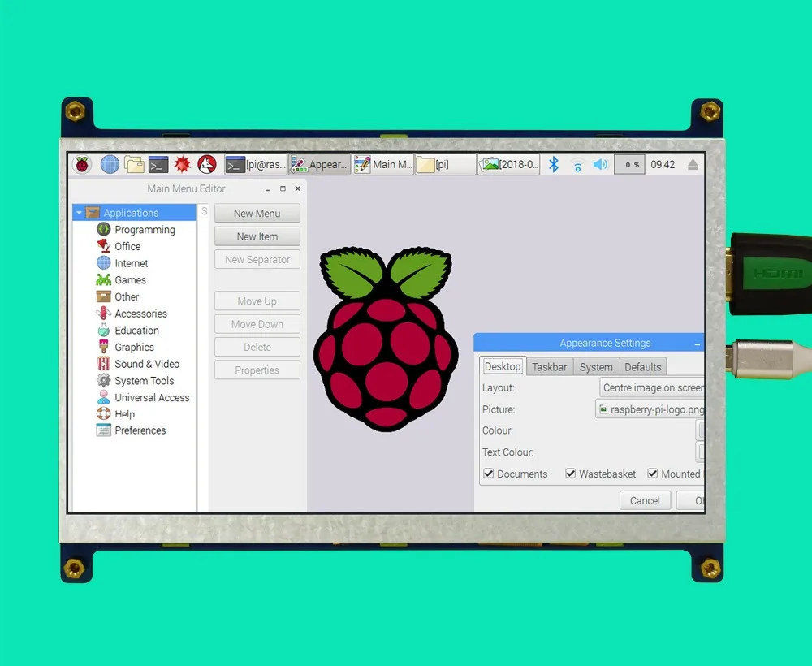Select Sound & Video in the menu tree

(147, 364)
